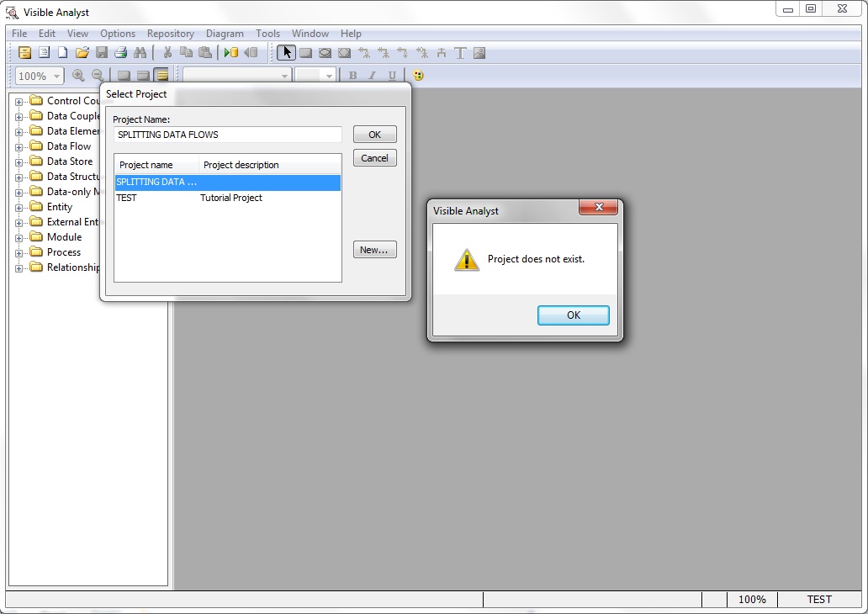
Task: Expand the Process folder node
Action: coord(19,253)
